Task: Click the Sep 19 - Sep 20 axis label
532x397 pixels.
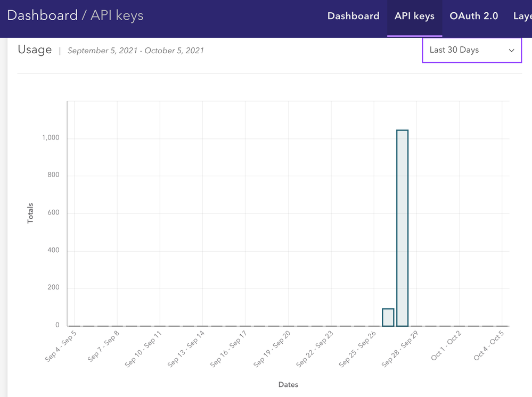Action: (x=272, y=349)
